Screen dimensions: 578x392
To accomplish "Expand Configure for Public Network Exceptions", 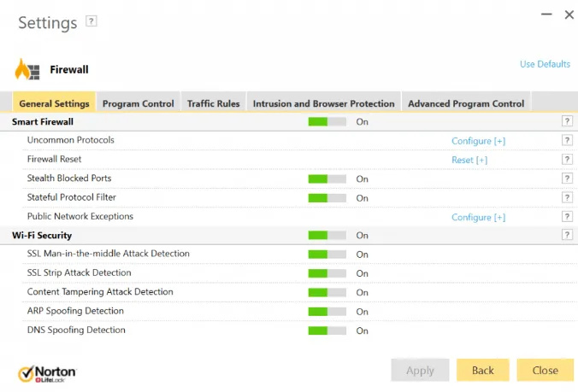I will 478,217.
